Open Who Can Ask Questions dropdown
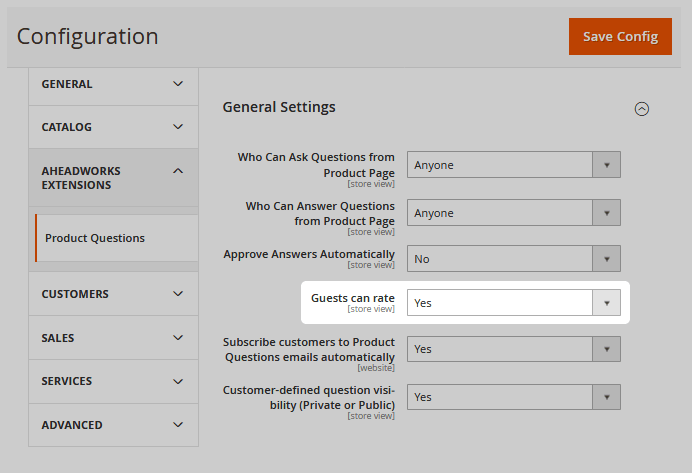 (514, 165)
